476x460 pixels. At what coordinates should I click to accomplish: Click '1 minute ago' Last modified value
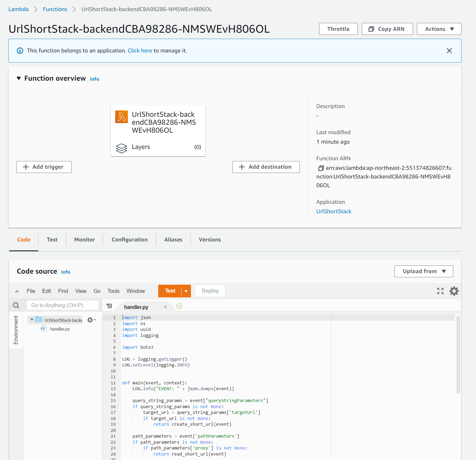(333, 142)
